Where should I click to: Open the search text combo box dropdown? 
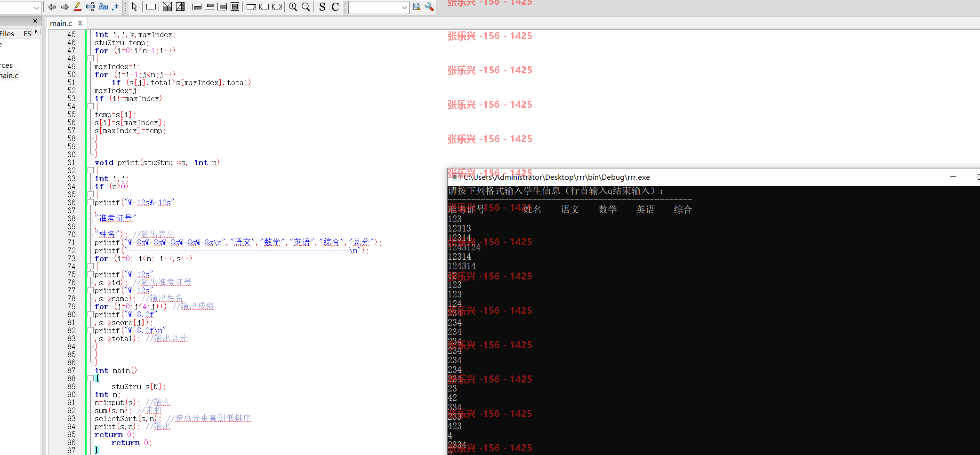pyautogui.click(x=404, y=7)
